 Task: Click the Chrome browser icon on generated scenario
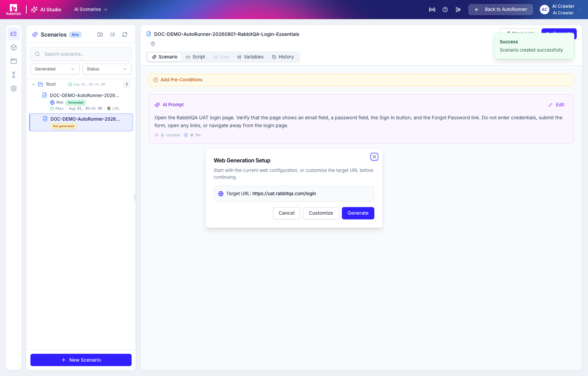(x=109, y=109)
